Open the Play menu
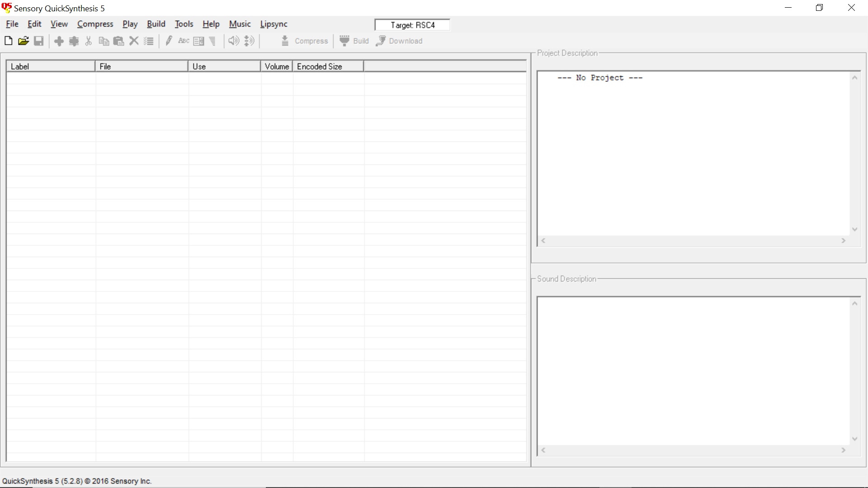 (x=130, y=24)
